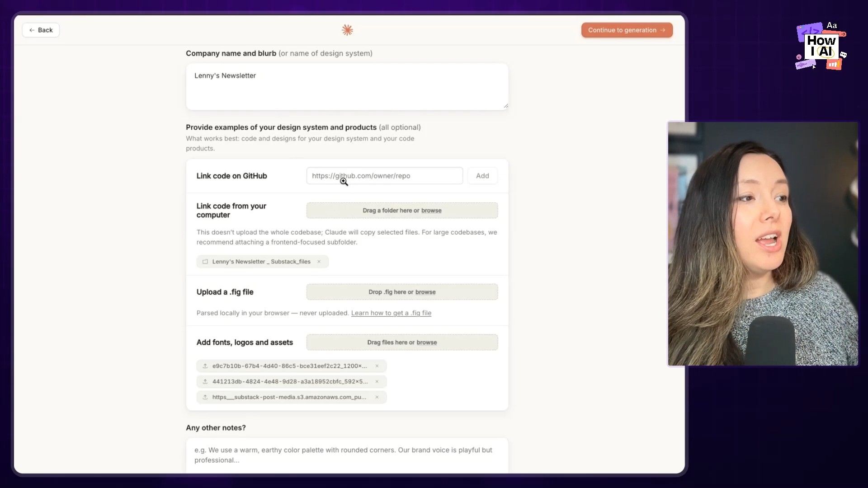868x488 pixels.
Task: Click upload icon of 441213db-4824 file
Action: pyautogui.click(x=205, y=382)
